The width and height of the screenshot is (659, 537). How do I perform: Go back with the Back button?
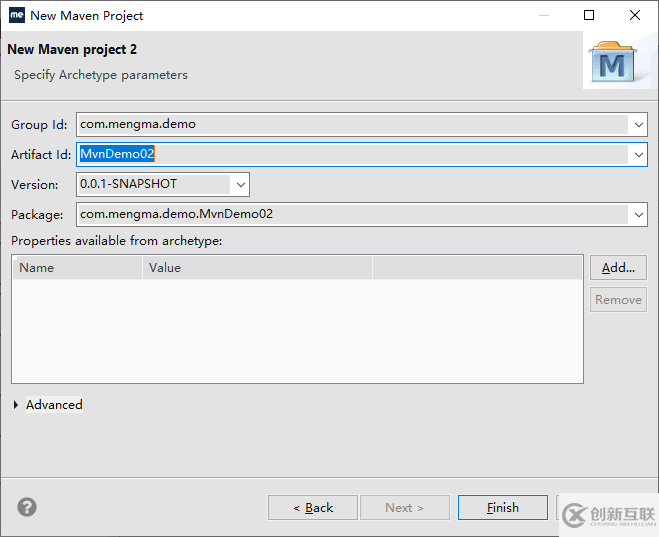313,507
